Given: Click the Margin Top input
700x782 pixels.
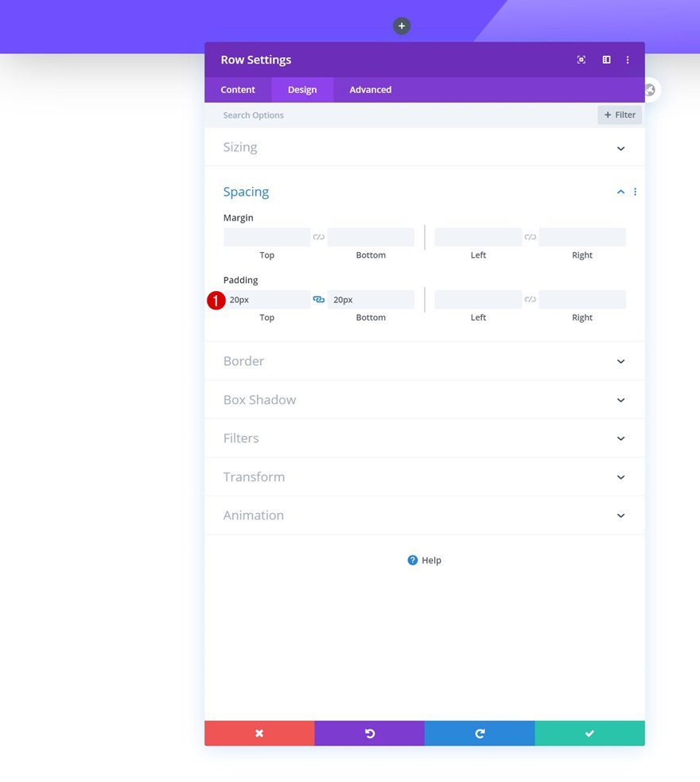Looking at the screenshot, I should point(266,237).
